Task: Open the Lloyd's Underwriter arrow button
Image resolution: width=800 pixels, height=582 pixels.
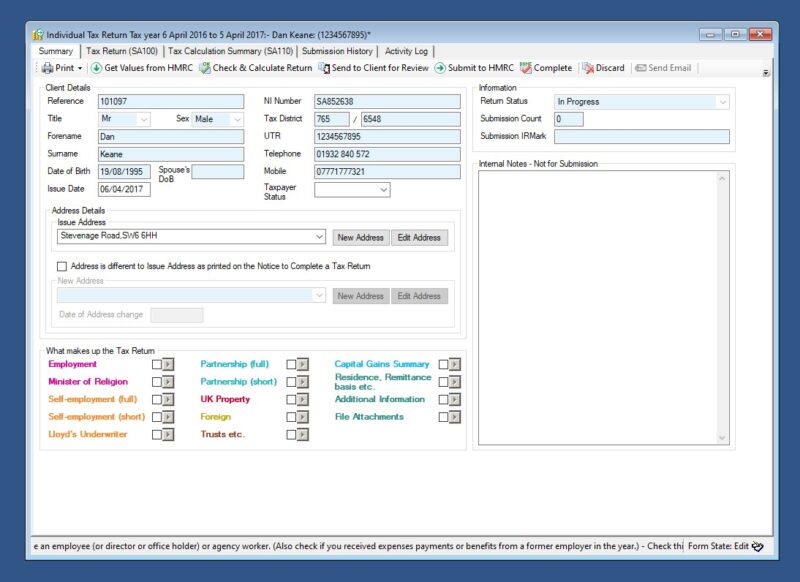Action: [x=168, y=435]
